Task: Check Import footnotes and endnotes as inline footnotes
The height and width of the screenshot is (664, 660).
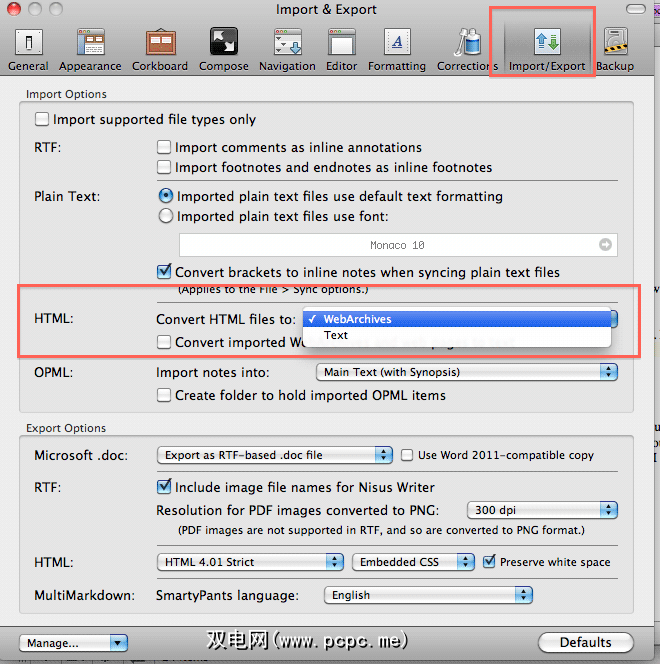Action: tap(164, 167)
